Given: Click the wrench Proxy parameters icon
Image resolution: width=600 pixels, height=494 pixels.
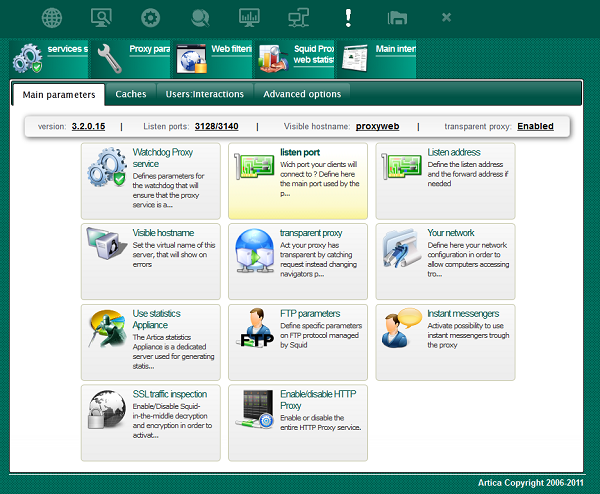Looking at the screenshot, I should click(x=109, y=59).
